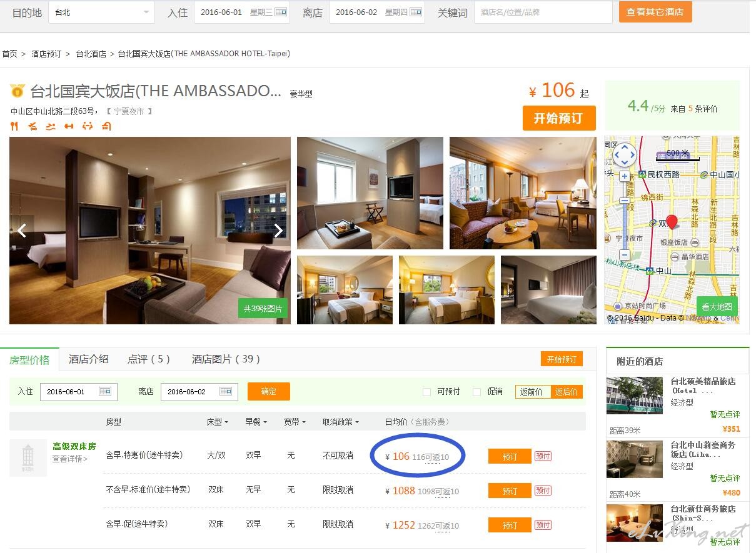Expand the 宽带 column filter
This screenshot has width=756, height=553.
(x=295, y=422)
